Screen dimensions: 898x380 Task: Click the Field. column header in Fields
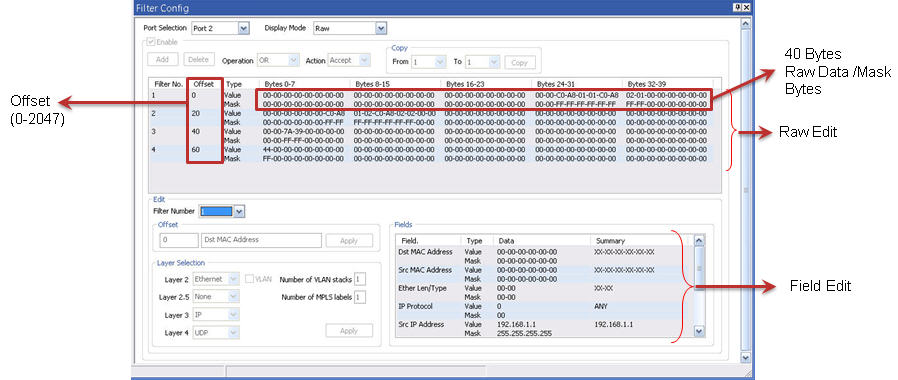pyautogui.click(x=428, y=241)
